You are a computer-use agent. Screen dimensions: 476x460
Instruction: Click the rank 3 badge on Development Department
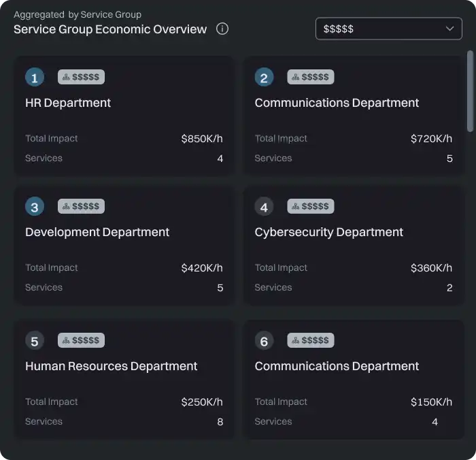pos(35,207)
